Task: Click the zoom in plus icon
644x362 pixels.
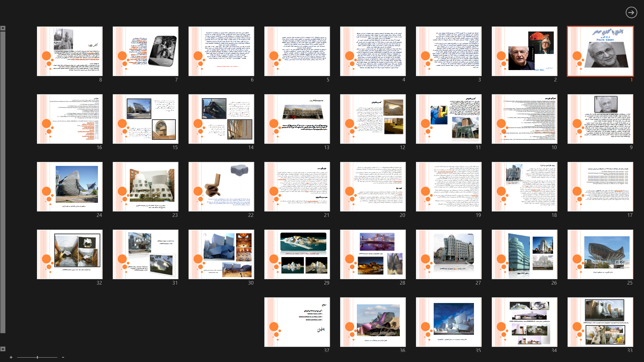Action: (x=11, y=357)
